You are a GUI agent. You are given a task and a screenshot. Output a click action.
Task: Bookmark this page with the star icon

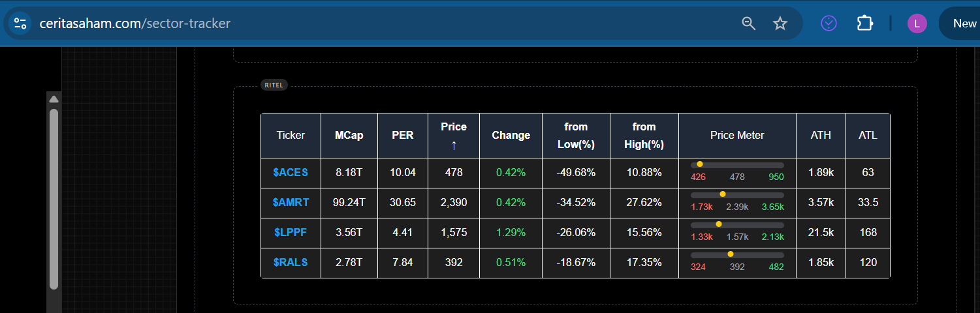(780, 23)
